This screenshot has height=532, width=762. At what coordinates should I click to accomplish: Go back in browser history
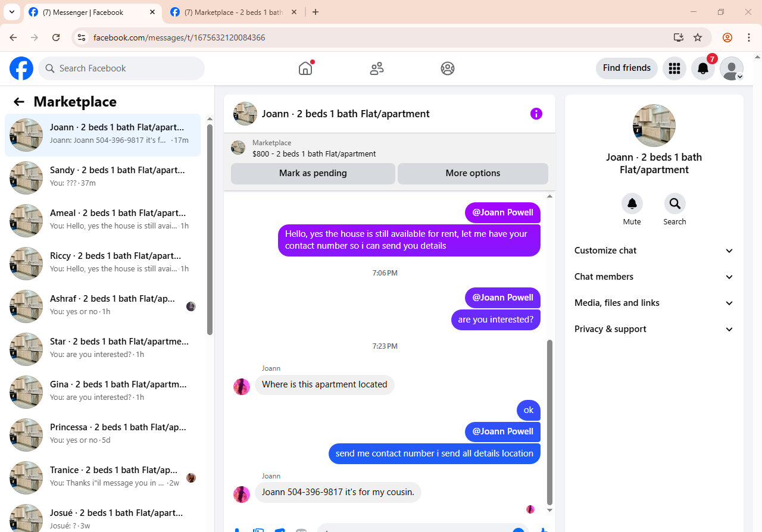(13, 37)
